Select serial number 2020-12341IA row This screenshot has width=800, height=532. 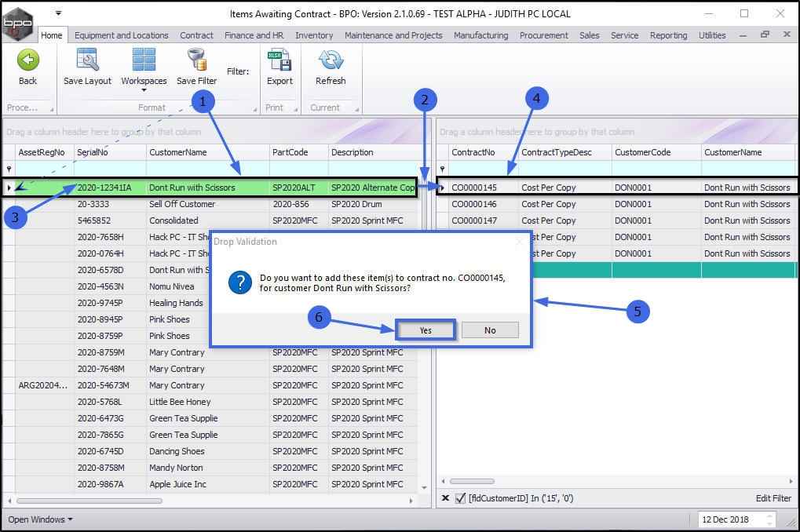click(210, 188)
